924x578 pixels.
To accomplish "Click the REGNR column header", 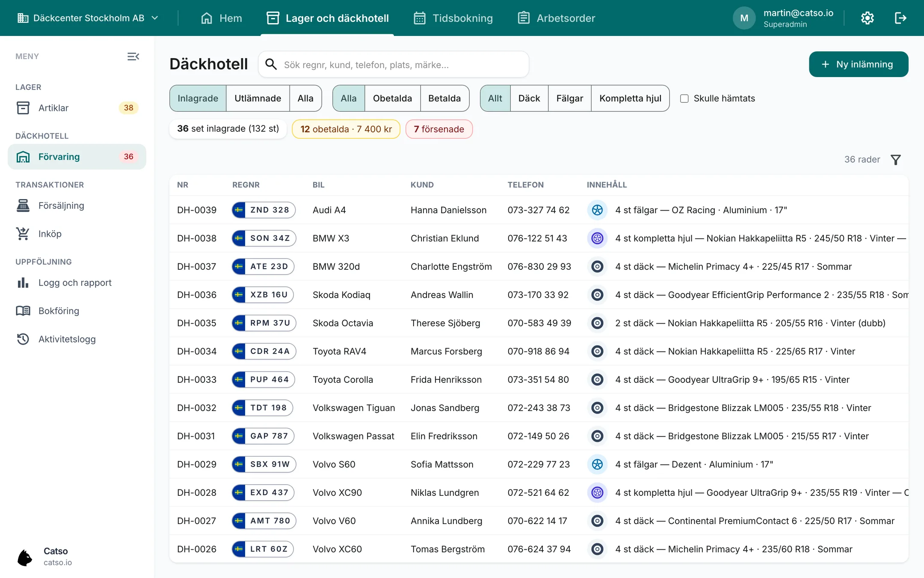I will (x=246, y=185).
